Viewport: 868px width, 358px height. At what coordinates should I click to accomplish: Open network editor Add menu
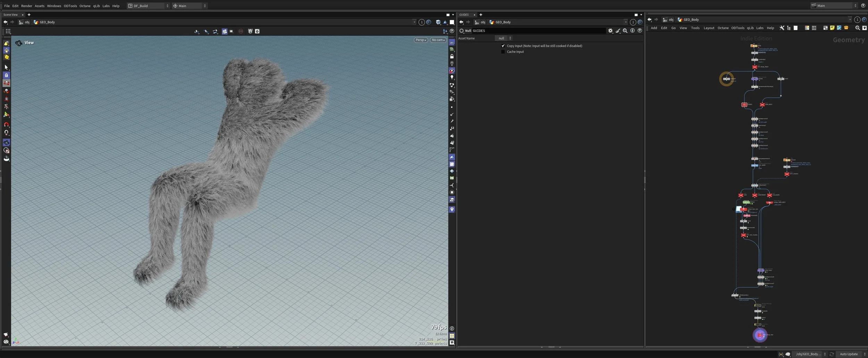pyautogui.click(x=653, y=28)
